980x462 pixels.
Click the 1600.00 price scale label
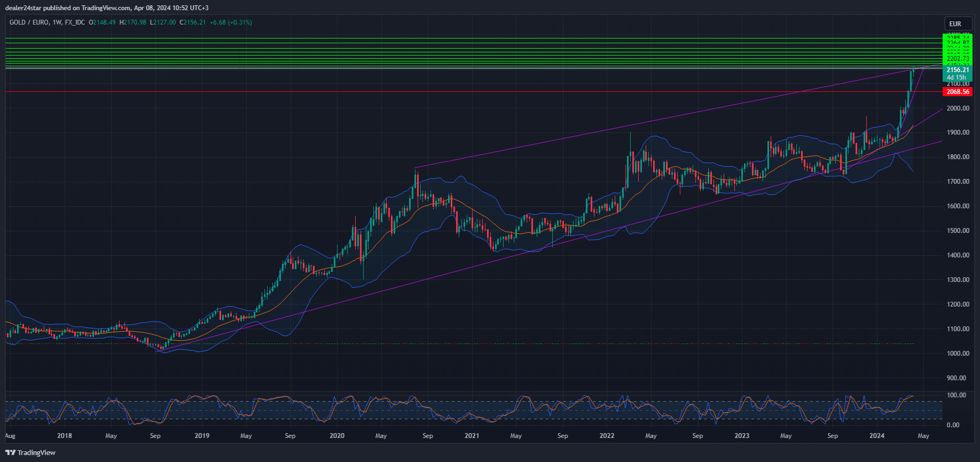coord(958,206)
